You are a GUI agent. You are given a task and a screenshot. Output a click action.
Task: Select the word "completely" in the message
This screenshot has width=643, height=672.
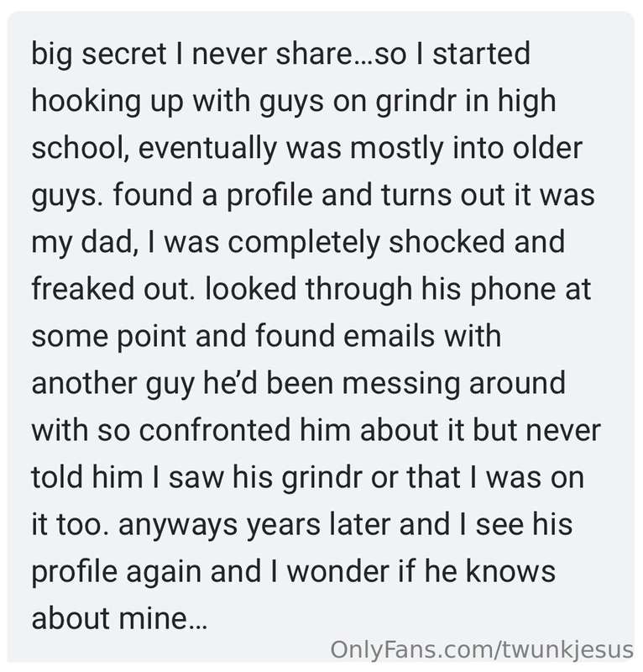coord(304,243)
